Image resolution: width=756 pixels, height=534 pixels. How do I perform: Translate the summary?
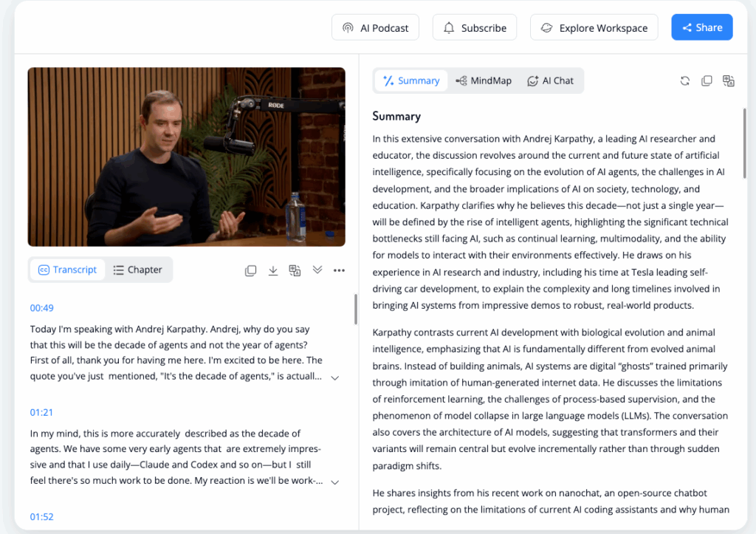[x=729, y=81]
